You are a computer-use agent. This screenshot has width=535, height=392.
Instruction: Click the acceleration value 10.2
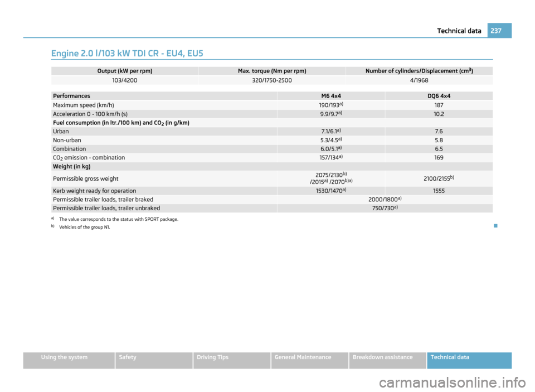439,114
